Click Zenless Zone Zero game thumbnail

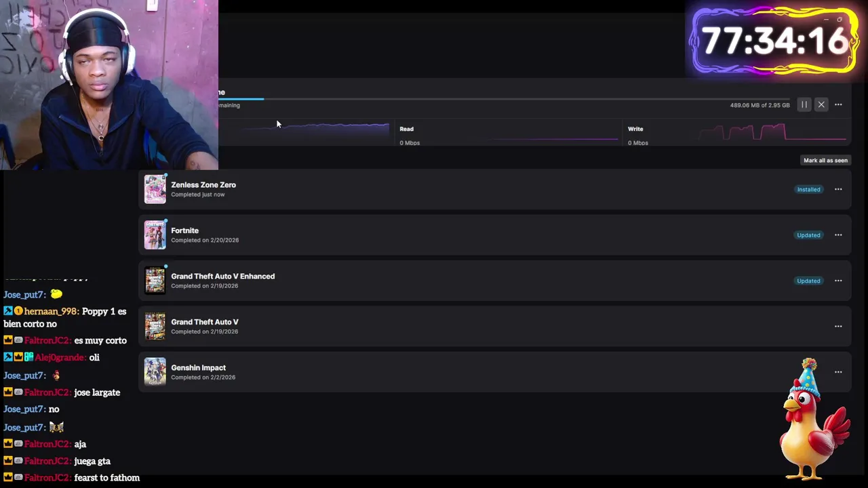pyautogui.click(x=155, y=189)
